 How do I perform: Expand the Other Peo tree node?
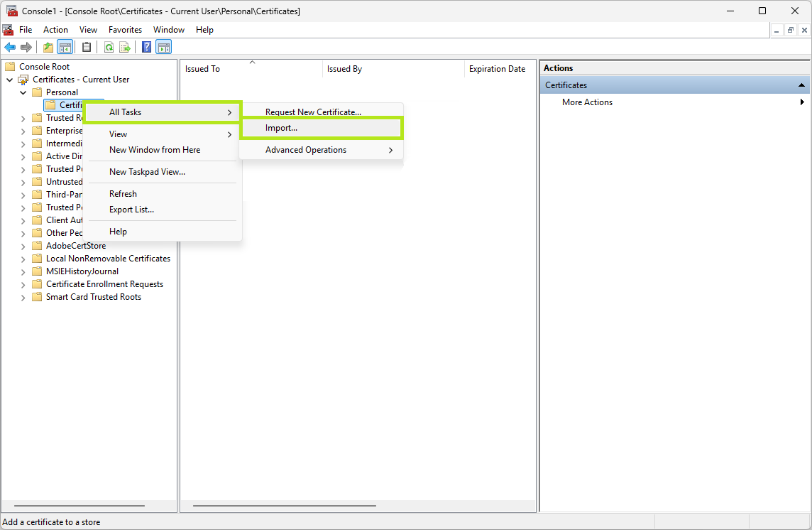pos(23,233)
